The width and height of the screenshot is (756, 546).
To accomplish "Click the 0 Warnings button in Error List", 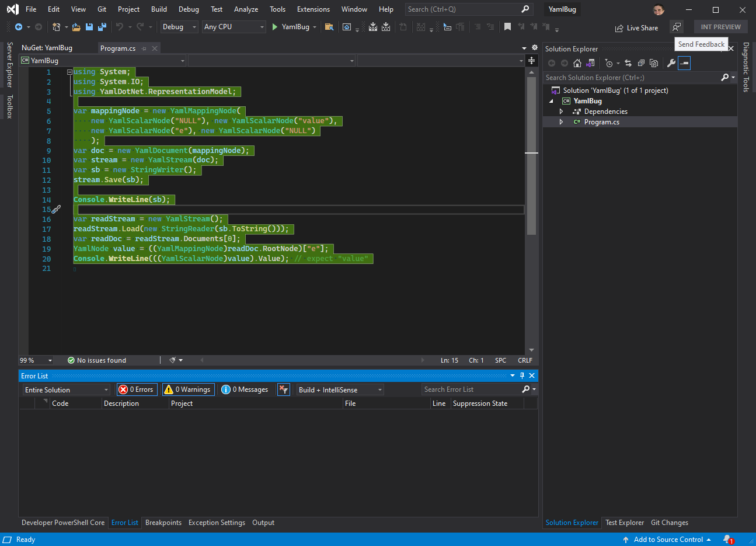I will (x=188, y=389).
